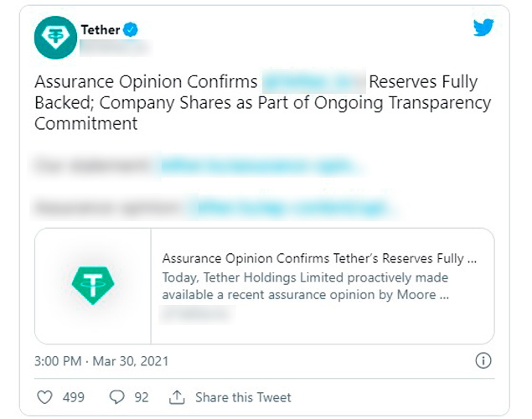This screenshot has width=532, height=419.
Task: Click the card description about Moore
Action: [305, 286]
